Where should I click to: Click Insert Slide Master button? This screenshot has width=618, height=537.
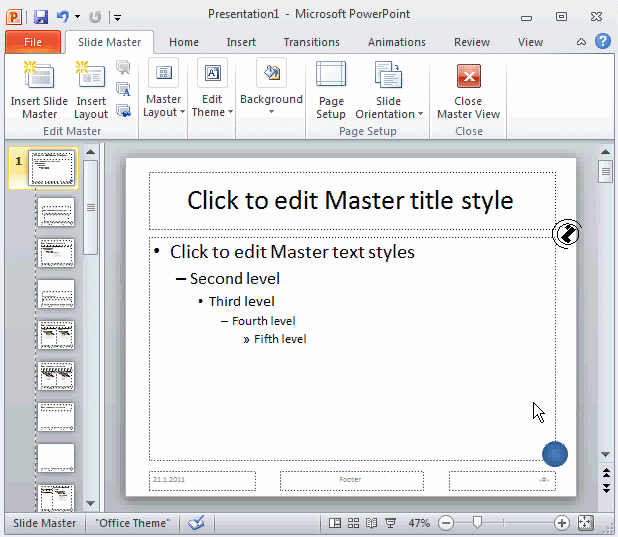coord(39,90)
